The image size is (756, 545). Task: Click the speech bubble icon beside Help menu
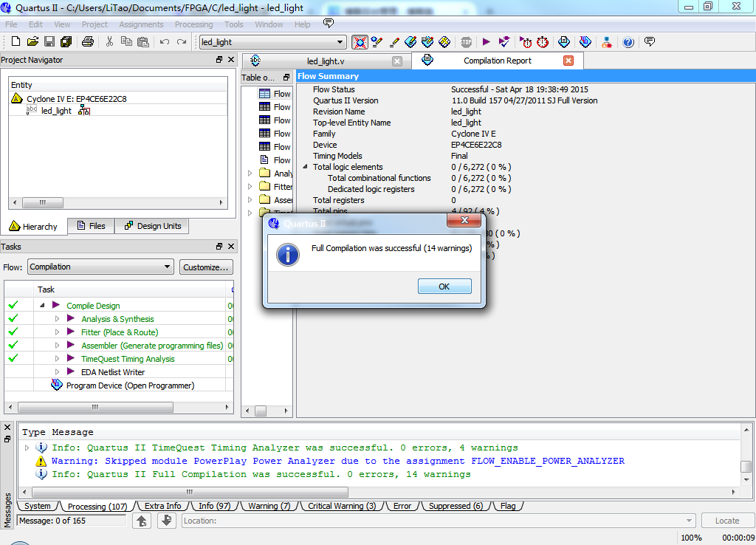coord(329,23)
